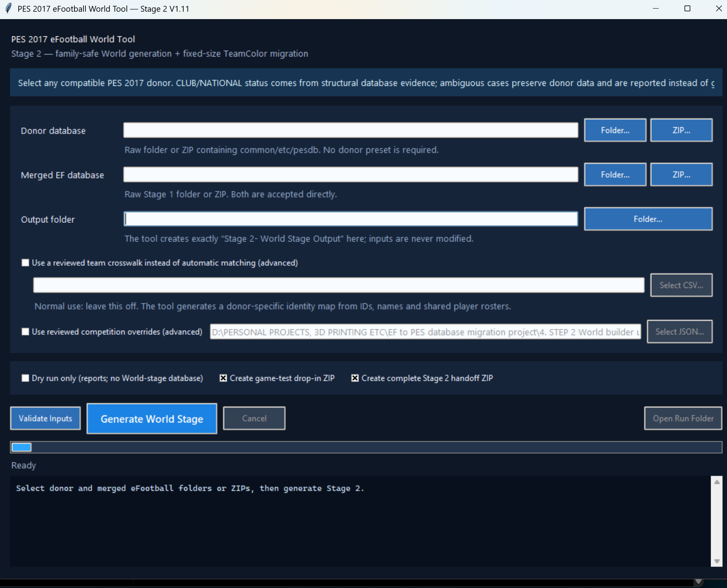Click 'Normal use: leave this off' hint text

tap(273, 306)
